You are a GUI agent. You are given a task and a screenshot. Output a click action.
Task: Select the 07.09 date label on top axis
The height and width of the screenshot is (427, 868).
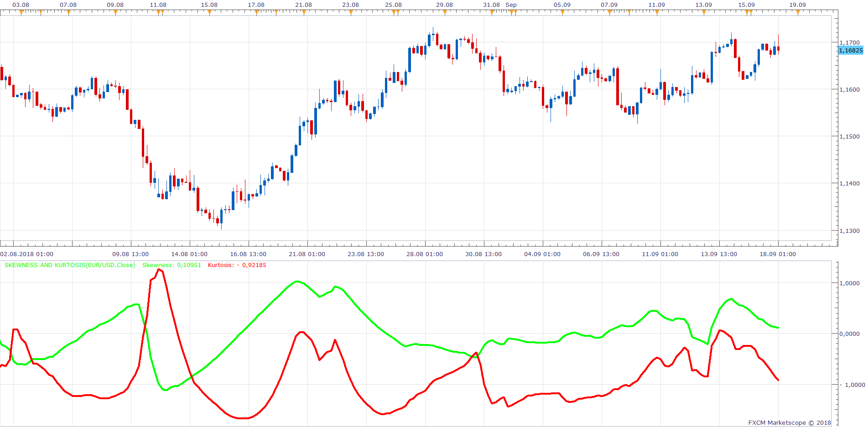tap(609, 5)
